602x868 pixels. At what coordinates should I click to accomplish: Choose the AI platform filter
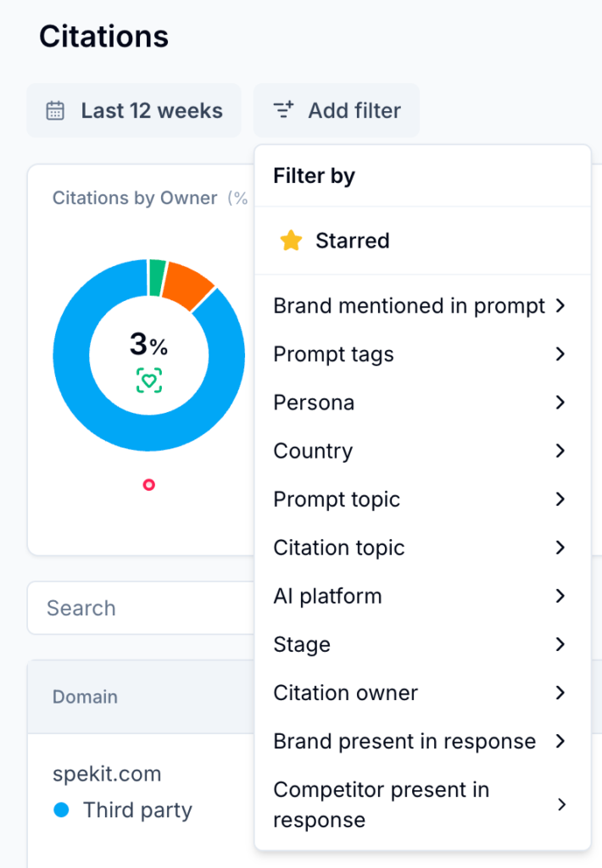point(327,596)
